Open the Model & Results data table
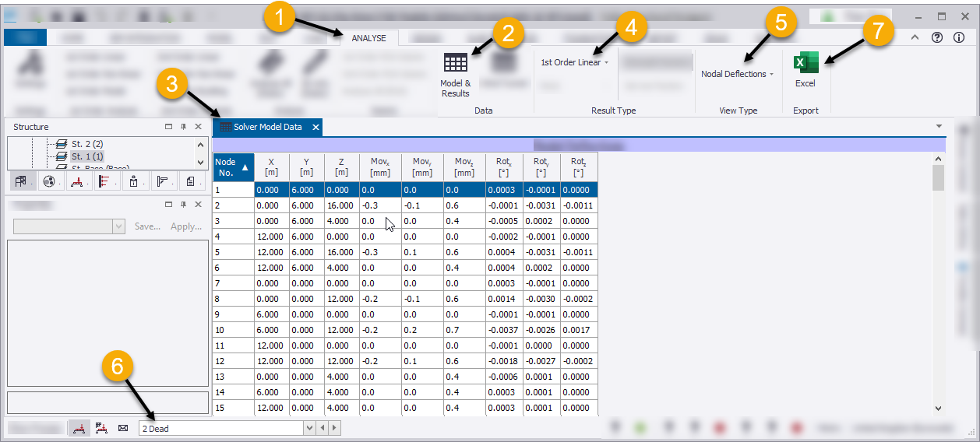Image resolution: width=980 pixels, height=442 pixels. tap(456, 74)
